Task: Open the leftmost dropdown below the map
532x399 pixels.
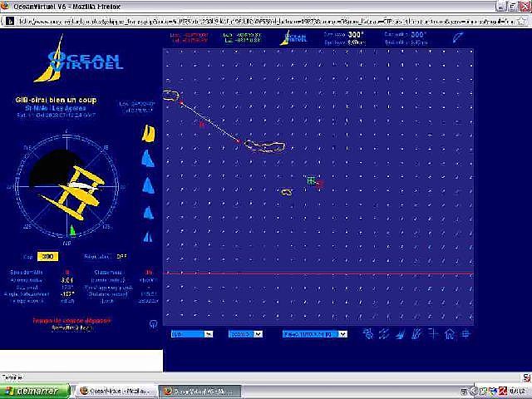Action: tap(191, 334)
